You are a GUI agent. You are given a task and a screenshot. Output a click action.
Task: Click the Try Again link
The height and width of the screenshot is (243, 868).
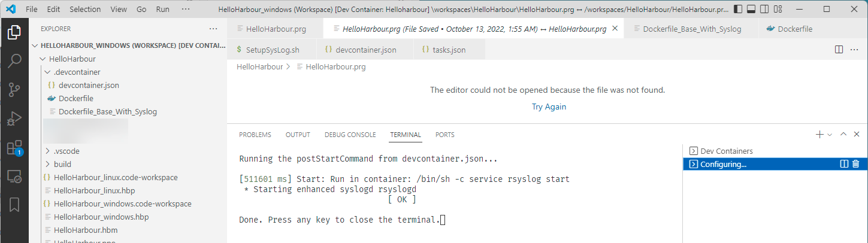(549, 107)
